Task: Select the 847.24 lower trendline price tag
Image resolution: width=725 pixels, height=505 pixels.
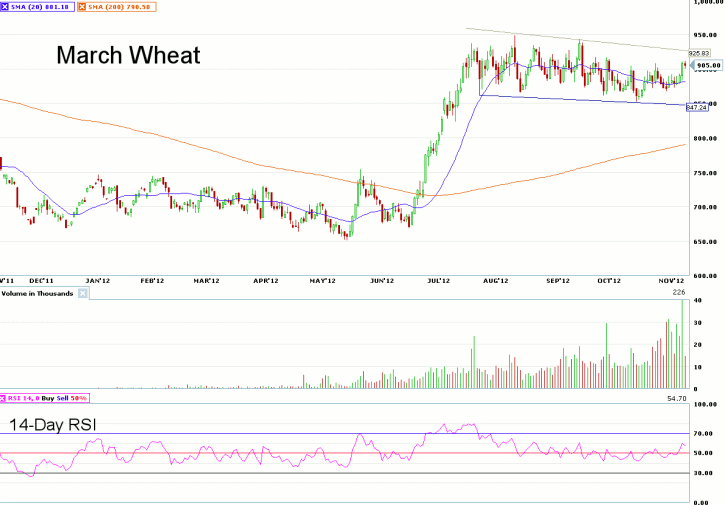Action: pyautogui.click(x=696, y=107)
